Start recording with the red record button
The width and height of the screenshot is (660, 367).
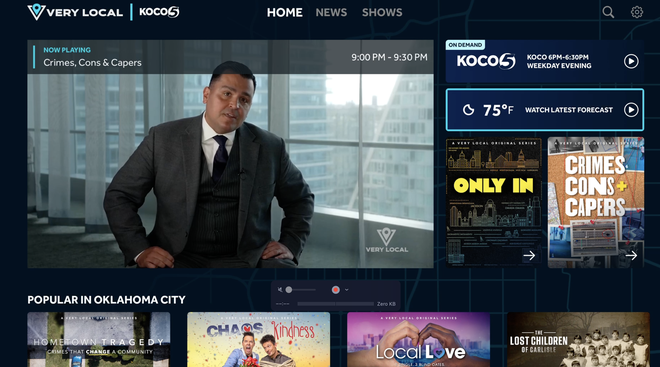click(x=335, y=290)
